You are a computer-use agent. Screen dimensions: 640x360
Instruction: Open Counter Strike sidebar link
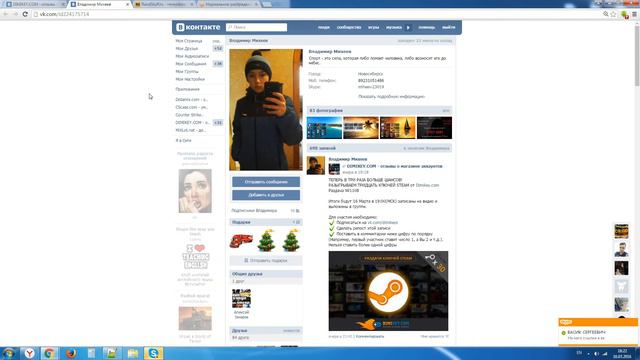click(x=189, y=115)
